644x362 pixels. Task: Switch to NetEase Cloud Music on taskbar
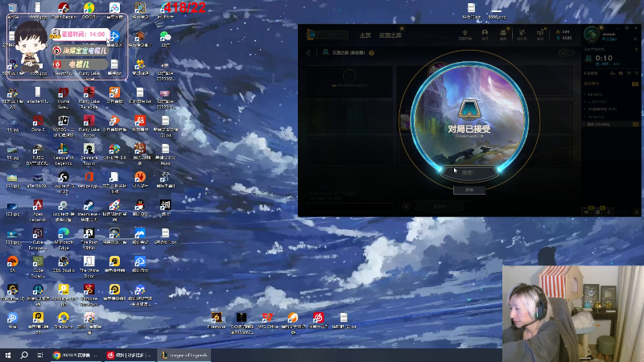click(x=130, y=355)
